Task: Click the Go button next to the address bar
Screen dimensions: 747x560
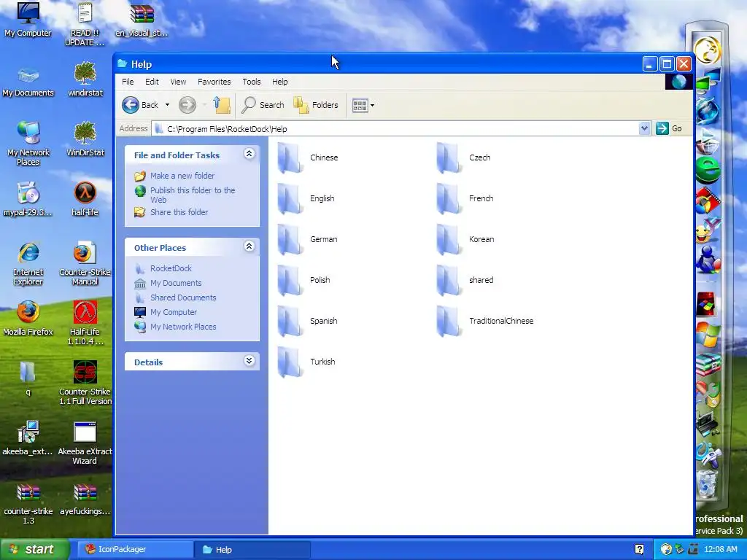Action: pos(669,128)
